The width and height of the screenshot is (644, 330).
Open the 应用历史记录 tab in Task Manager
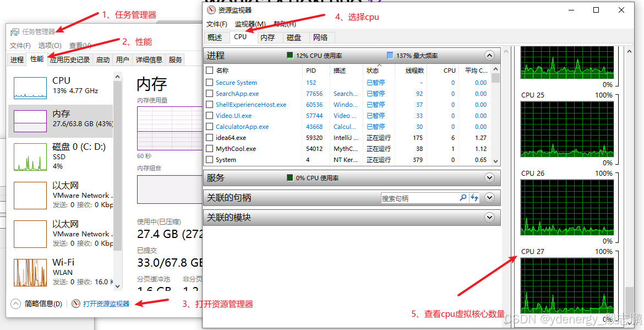pyautogui.click(x=70, y=59)
